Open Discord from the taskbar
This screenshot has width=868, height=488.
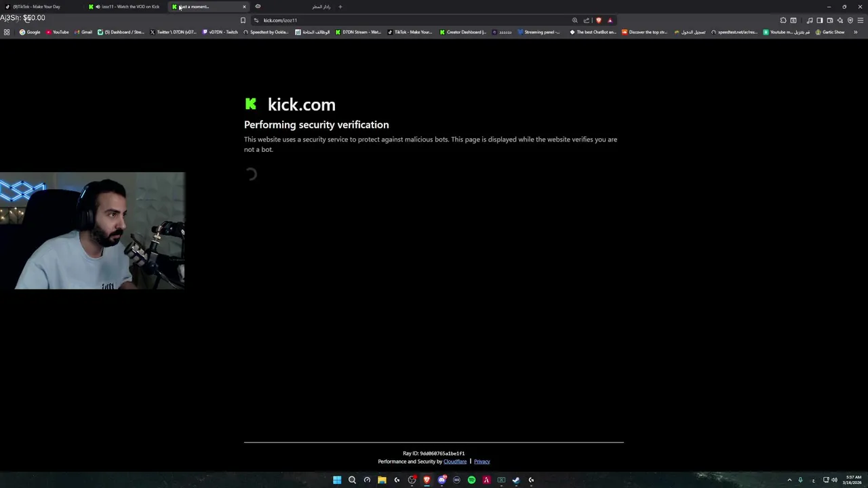pos(441,480)
